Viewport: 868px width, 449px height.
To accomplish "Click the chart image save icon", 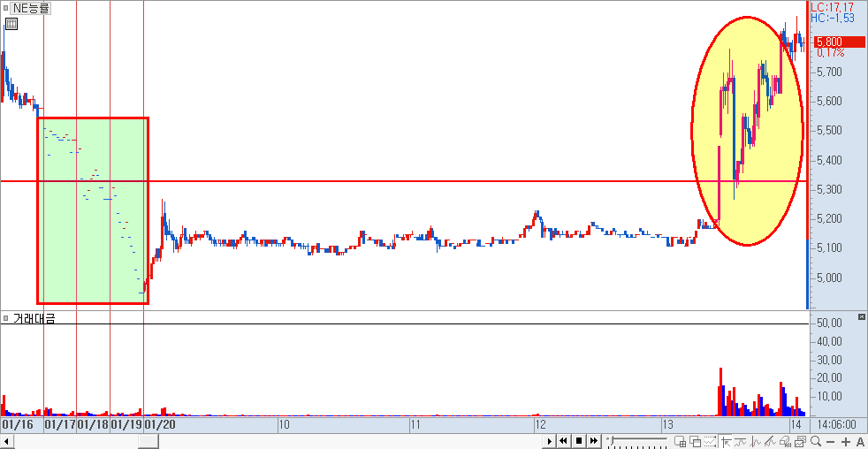I will (800, 441).
